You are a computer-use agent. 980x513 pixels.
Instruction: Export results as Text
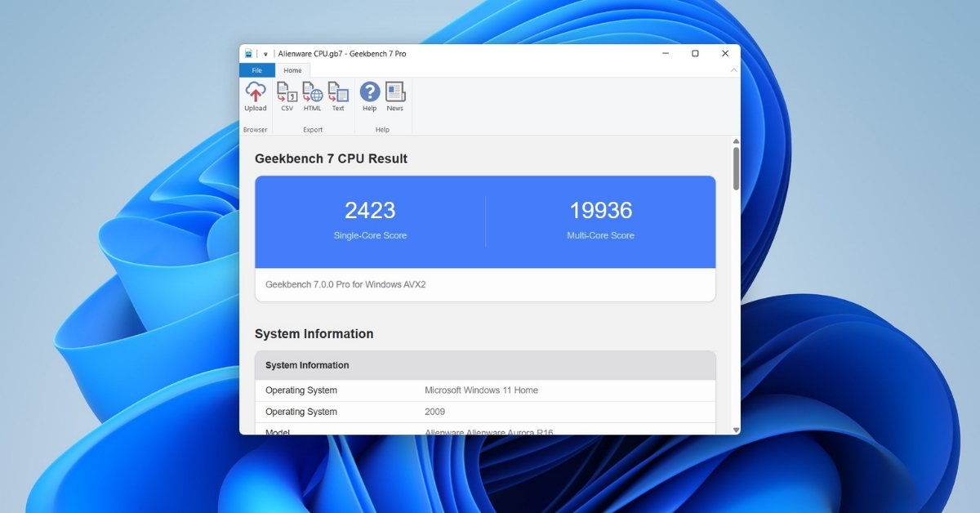tap(338, 96)
